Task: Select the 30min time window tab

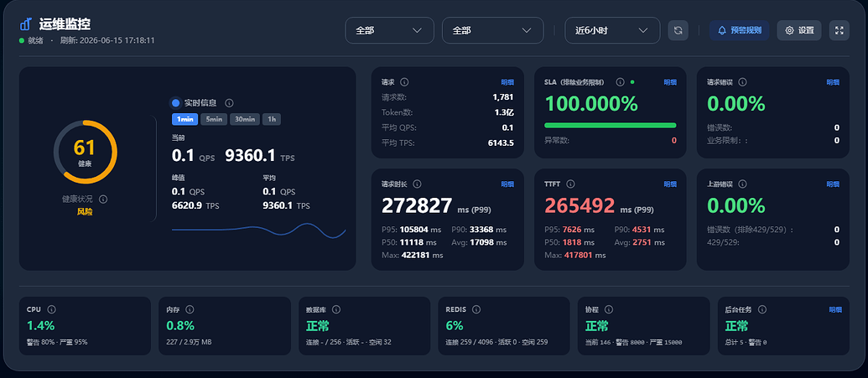Action: [245, 119]
